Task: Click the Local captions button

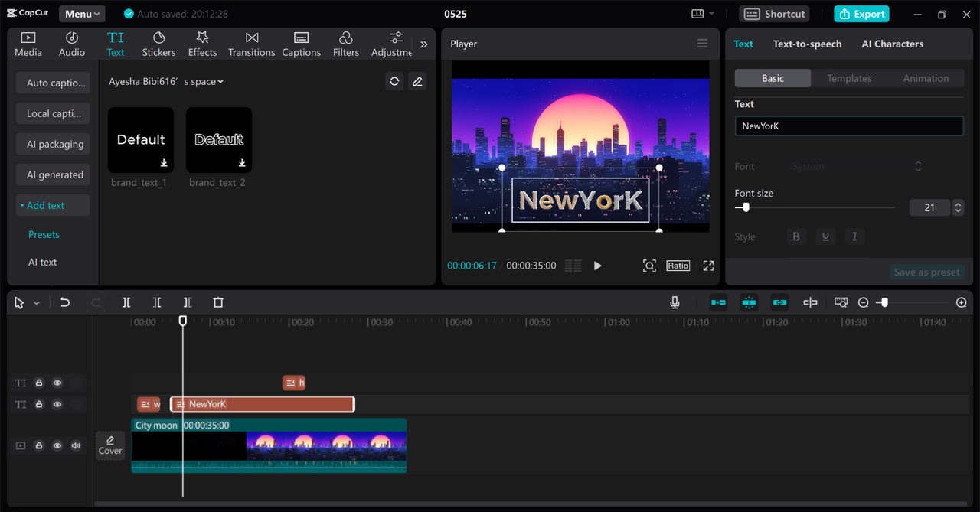Action: tap(53, 113)
